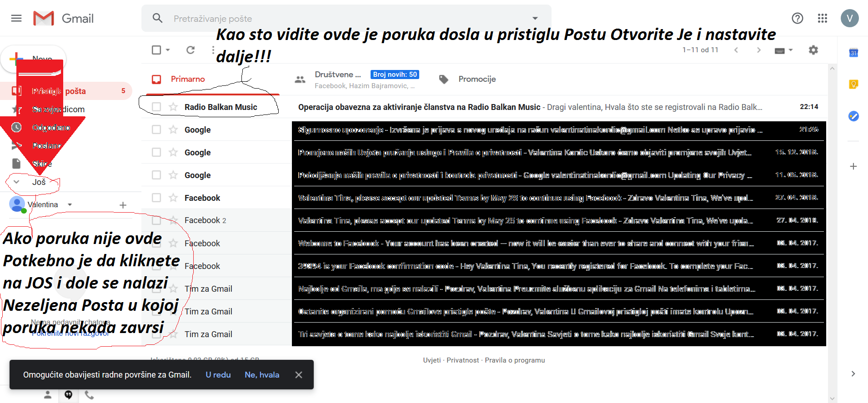Open Pravila o programu link
This screenshot has height=403, width=868.
pyautogui.click(x=515, y=360)
